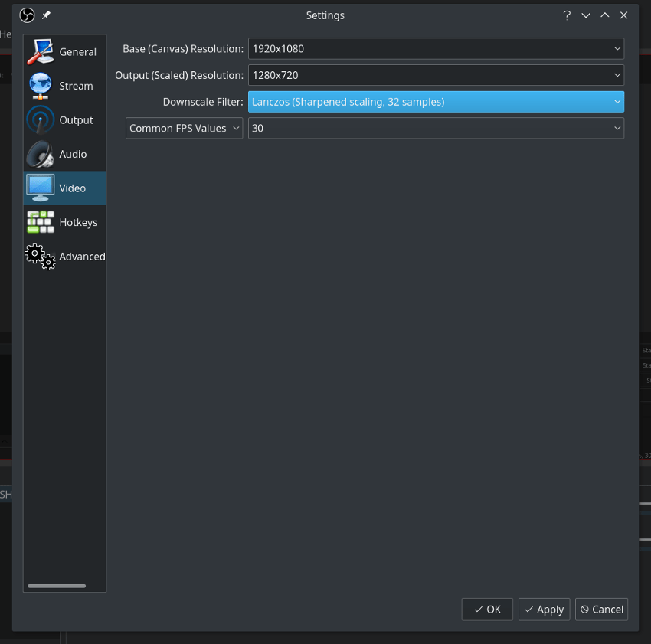Screen dimensions: 651x644
Task: Open the General settings section
Action: pyautogui.click(x=64, y=51)
